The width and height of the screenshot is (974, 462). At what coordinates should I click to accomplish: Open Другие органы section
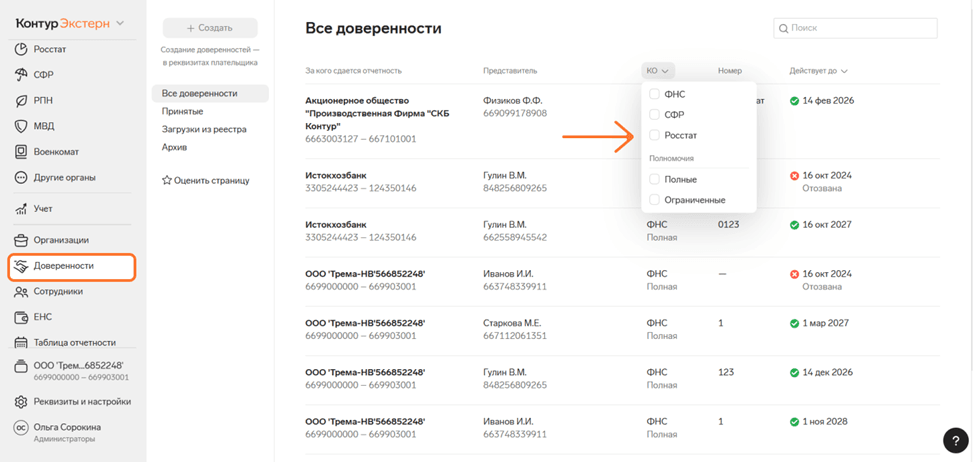click(x=64, y=178)
